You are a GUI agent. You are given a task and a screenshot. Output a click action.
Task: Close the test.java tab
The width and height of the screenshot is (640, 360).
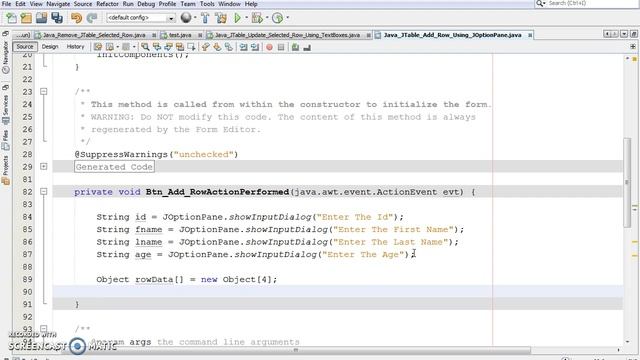[x=200, y=36]
